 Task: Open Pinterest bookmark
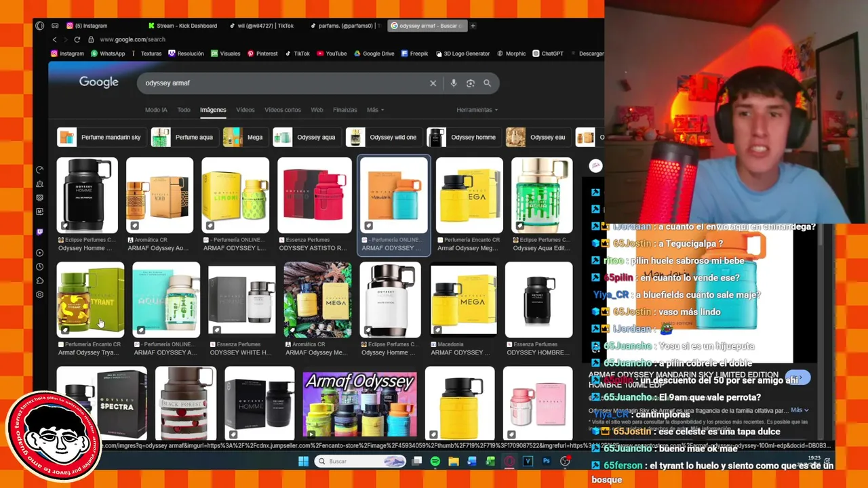[262, 54]
